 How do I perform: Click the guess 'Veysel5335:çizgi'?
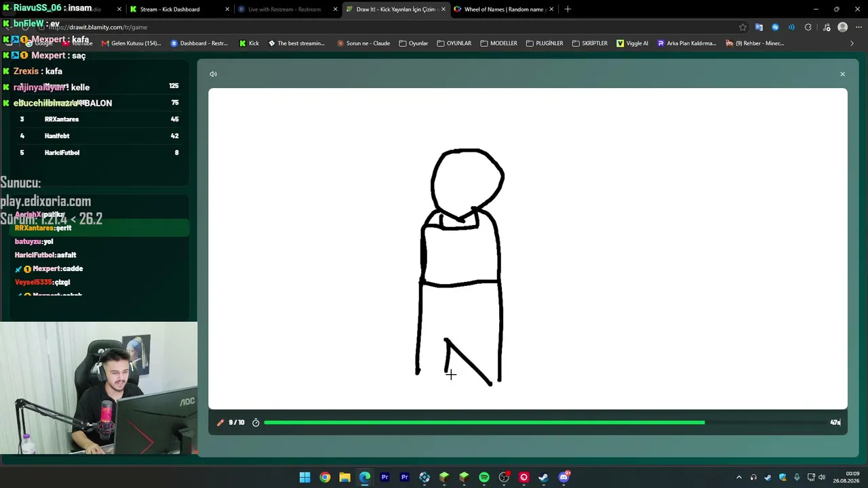click(42, 283)
